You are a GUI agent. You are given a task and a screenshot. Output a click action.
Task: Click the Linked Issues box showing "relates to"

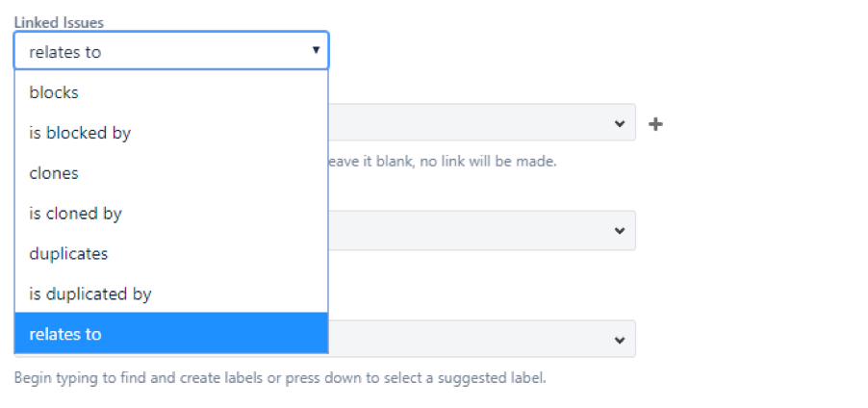171,50
